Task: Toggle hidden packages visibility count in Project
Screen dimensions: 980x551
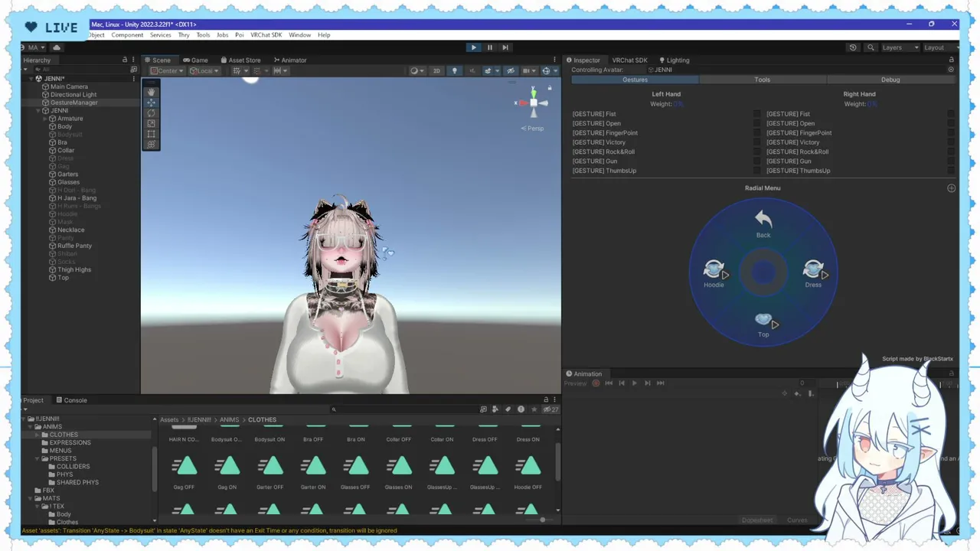Action: [550, 409]
